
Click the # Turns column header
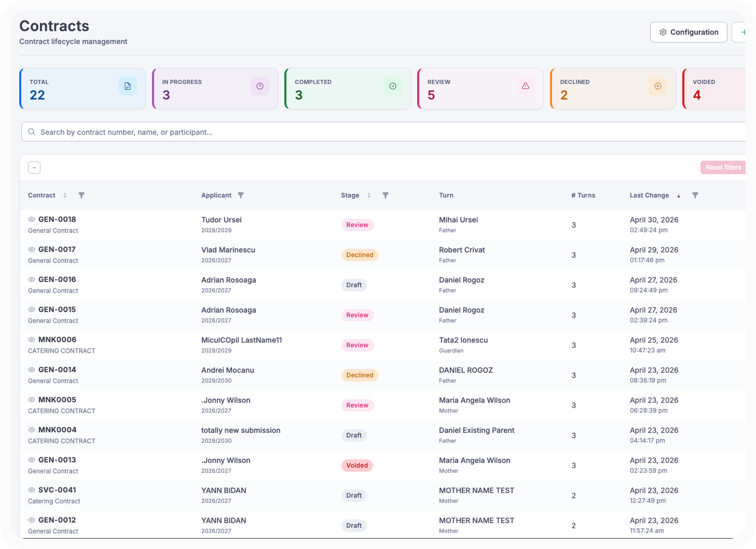[x=583, y=195]
